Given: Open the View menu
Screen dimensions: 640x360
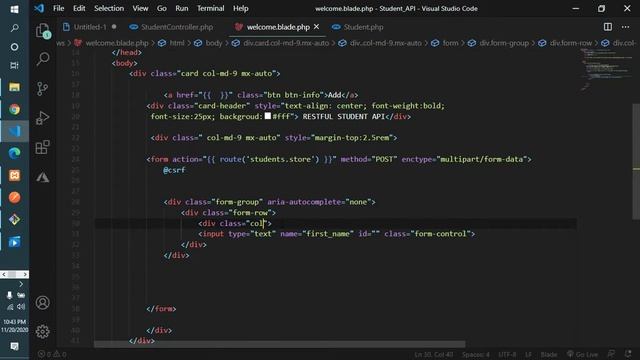Looking at the screenshot, I should 140,8.
